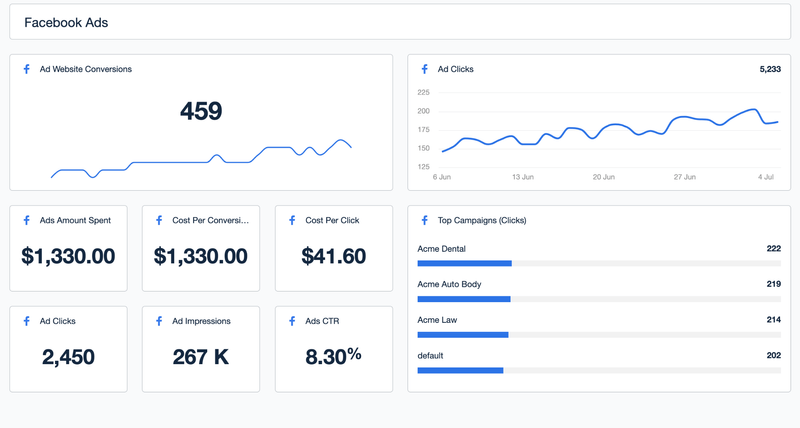Click Facebook icon beside Top Campaigns (Clicks)
Viewport: 800px width, 428px height.
[x=425, y=220]
